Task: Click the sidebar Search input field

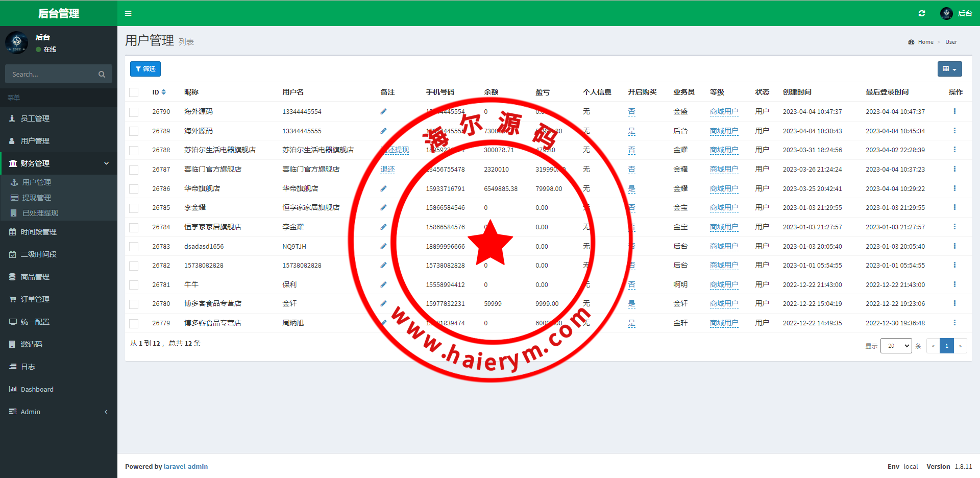Action: 51,75
